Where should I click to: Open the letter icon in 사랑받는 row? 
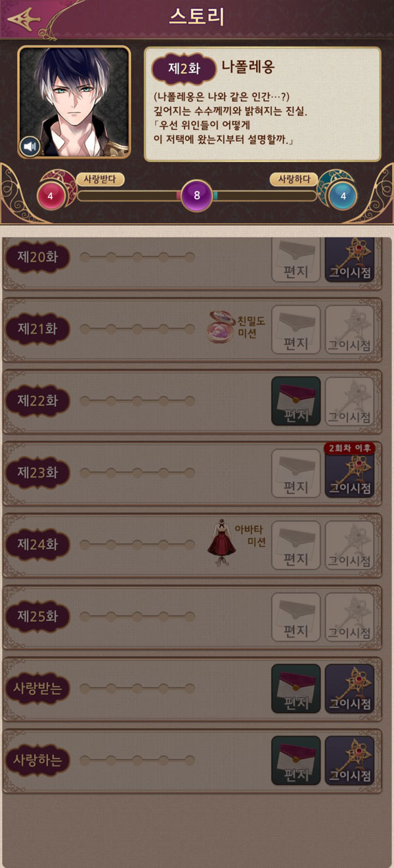point(296,688)
